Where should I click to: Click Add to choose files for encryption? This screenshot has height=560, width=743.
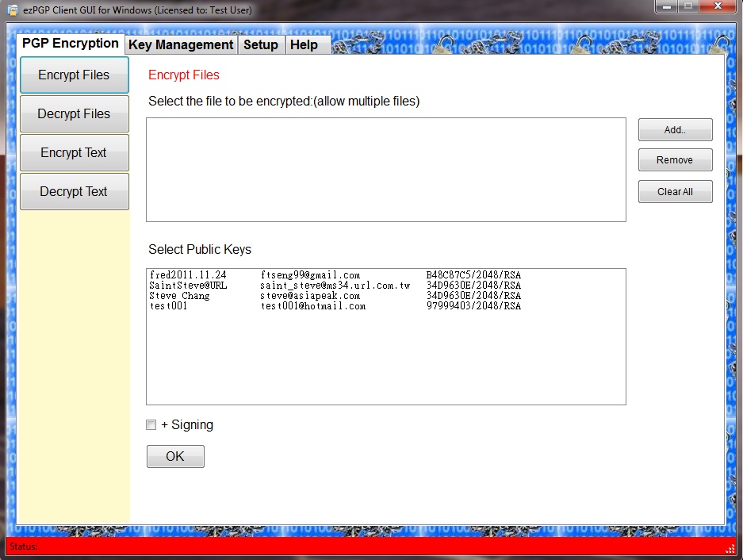tap(675, 129)
